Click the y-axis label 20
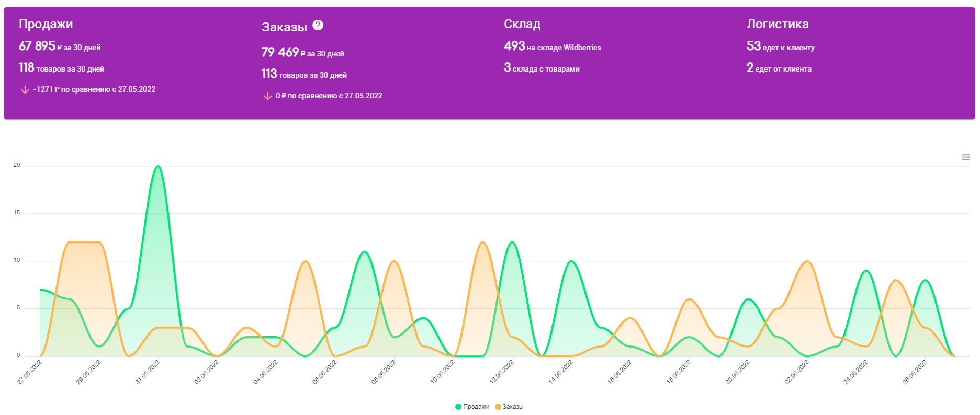This screenshot has height=415, width=980. [x=17, y=165]
